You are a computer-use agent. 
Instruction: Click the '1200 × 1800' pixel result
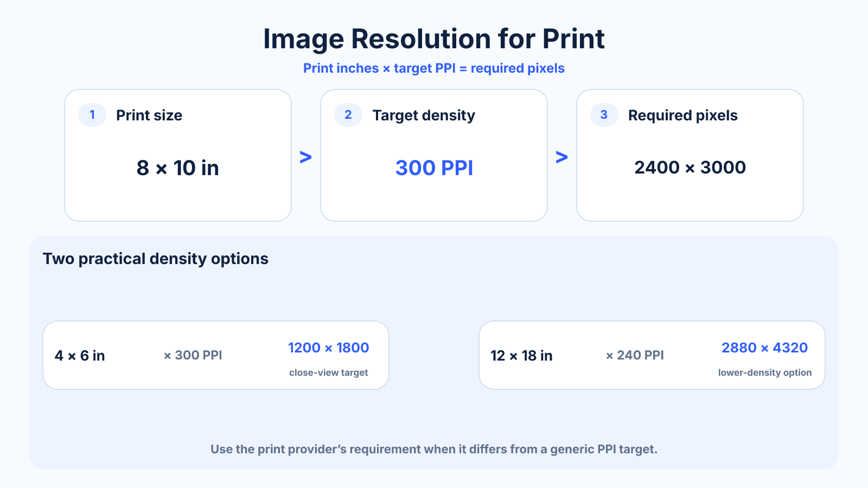[329, 348]
